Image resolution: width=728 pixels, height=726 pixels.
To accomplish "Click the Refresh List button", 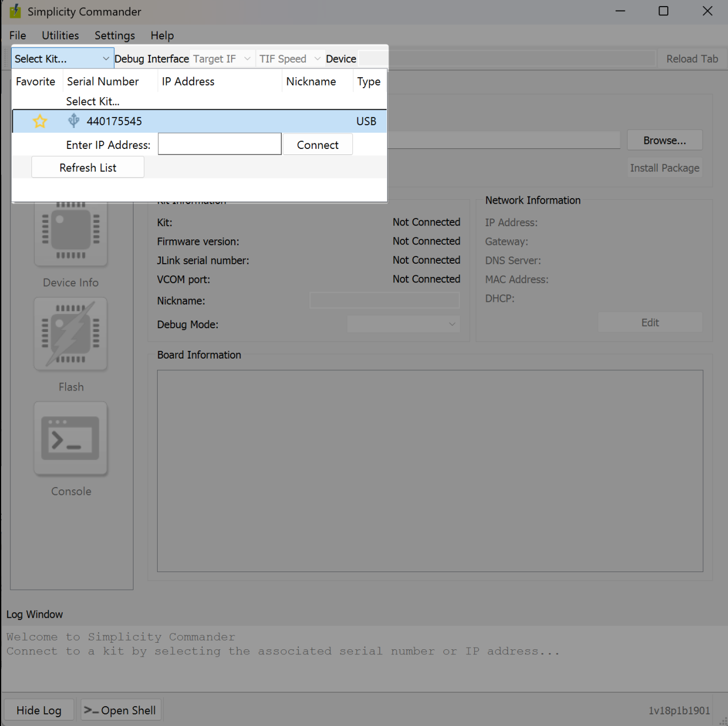I will click(88, 168).
